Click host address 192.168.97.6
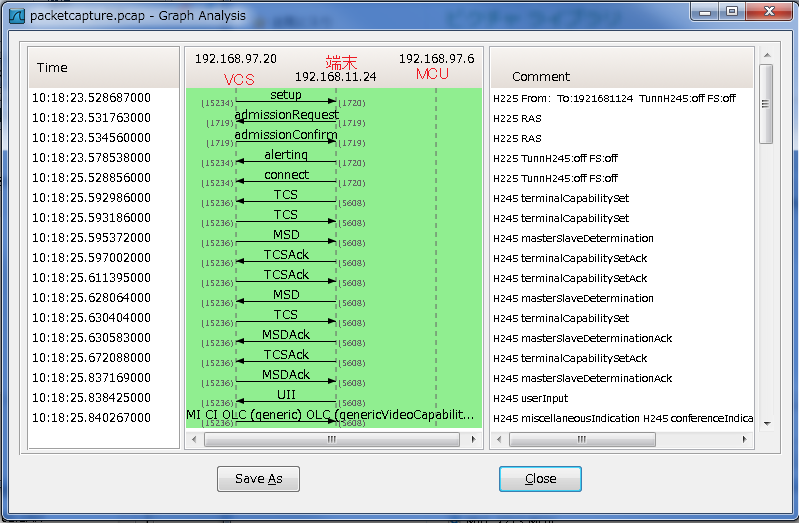799x523 pixels. (436, 59)
